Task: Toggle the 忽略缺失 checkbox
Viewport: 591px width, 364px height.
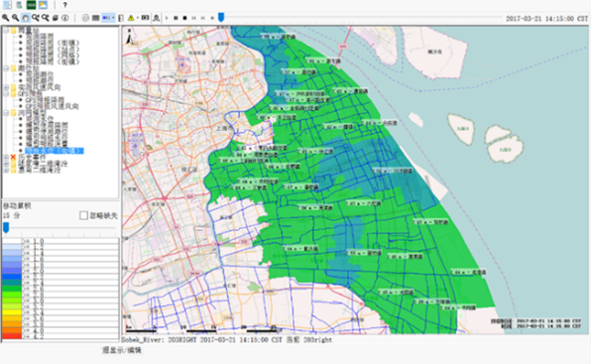Action: (83, 215)
